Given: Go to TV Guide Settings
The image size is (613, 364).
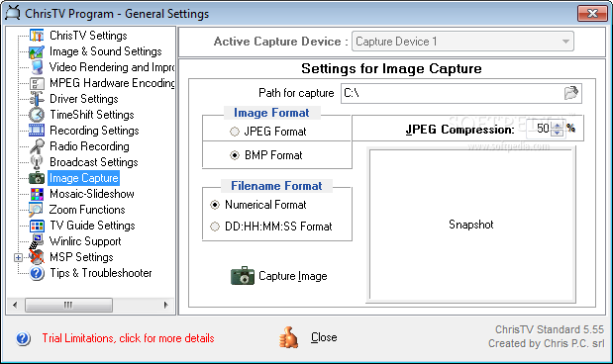Looking at the screenshot, I should [x=92, y=226].
